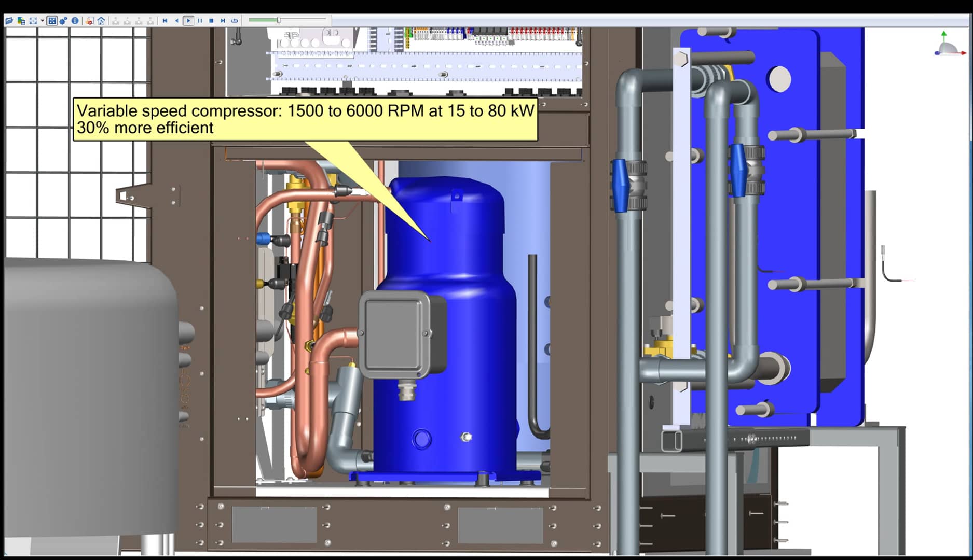Image resolution: width=973 pixels, height=560 pixels.
Task: Open preferences using the gears icon
Action: pos(63,21)
